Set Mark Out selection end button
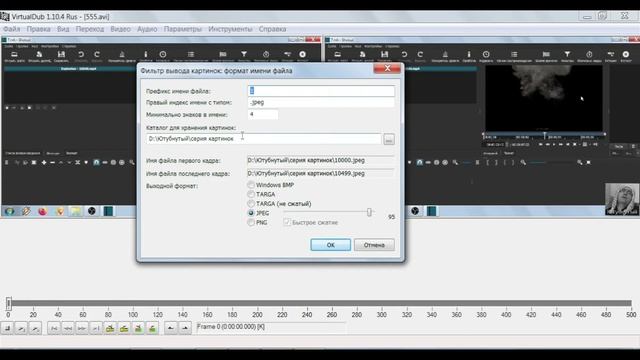Screen dimensions: 640x360 point(184,328)
